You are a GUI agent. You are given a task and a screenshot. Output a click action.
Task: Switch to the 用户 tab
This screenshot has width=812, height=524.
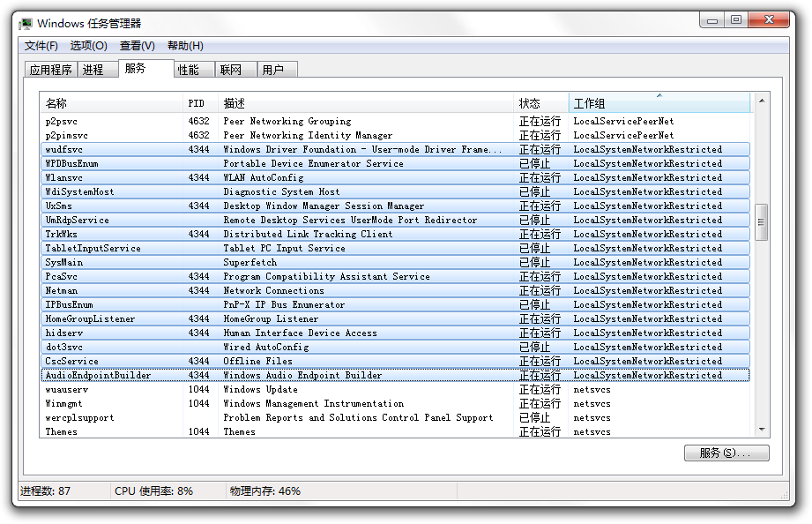273,70
